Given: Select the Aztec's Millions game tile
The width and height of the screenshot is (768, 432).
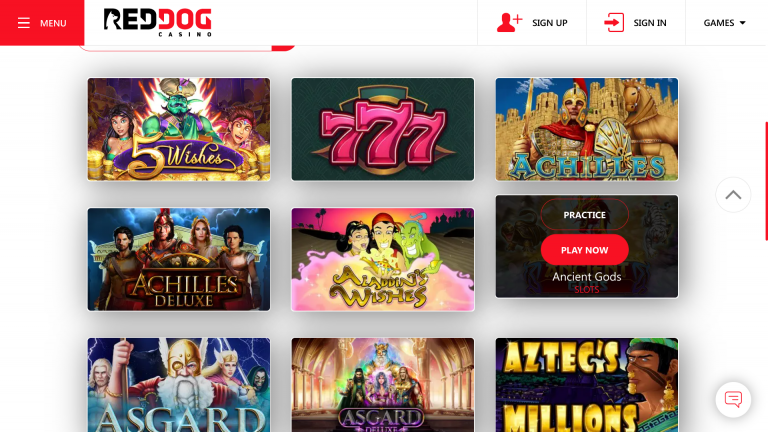Looking at the screenshot, I should [x=587, y=384].
